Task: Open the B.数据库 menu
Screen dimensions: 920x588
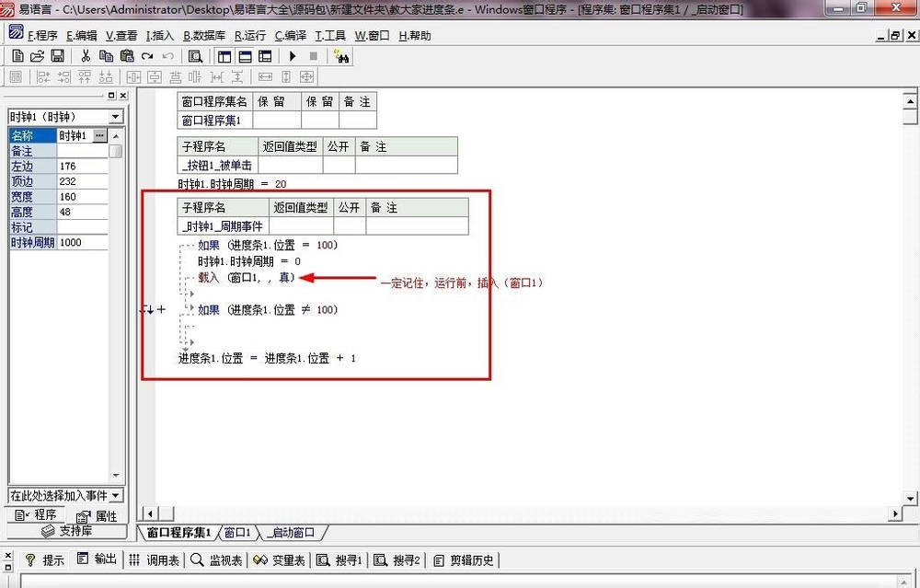Action: coord(204,36)
